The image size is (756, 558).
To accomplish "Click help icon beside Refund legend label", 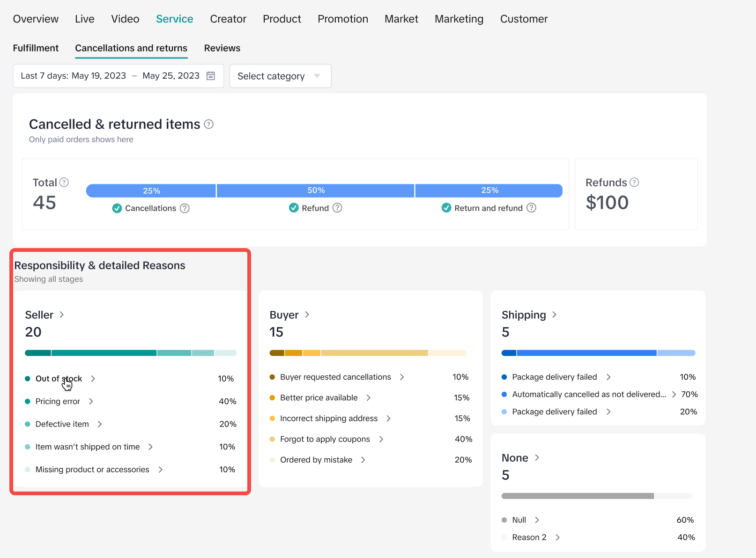I will pos(337,208).
